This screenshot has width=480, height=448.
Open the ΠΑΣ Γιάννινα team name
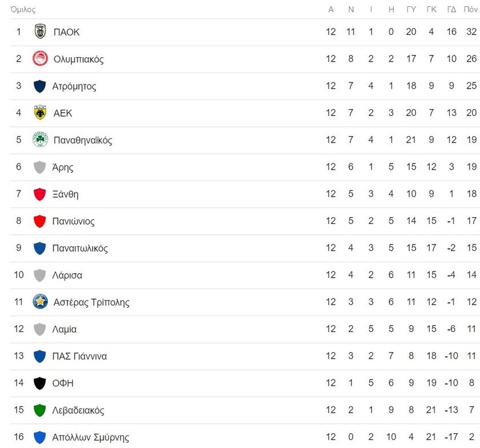(79, 356)
